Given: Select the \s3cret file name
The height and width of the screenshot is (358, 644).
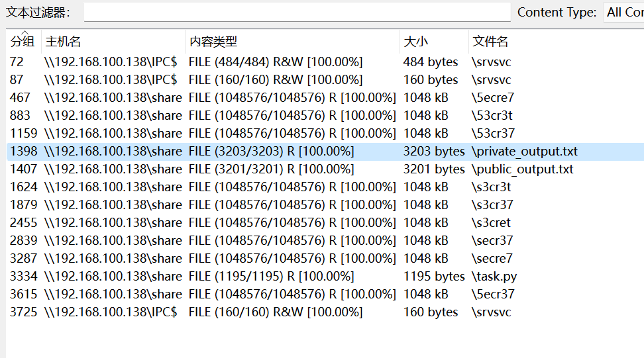Looking at the screenshot, I should click(x=491, y=222).
